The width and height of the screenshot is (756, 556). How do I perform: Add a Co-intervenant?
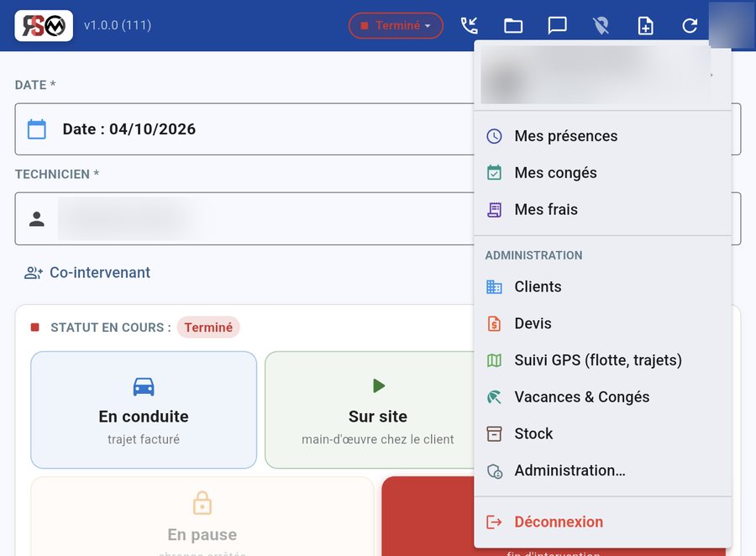pyautogui.click(x=87, y=272)
